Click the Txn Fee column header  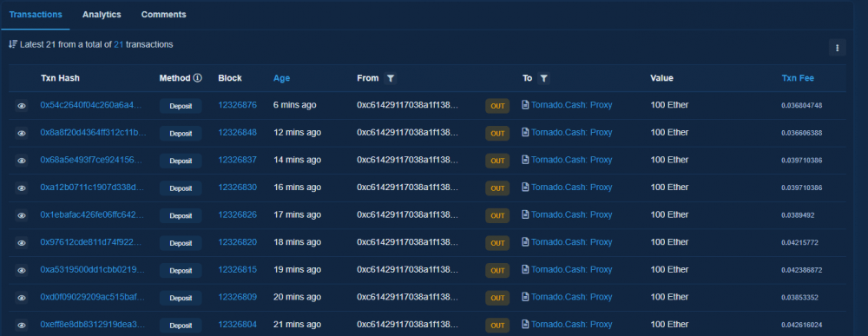pyautogui.click(x=798, y=78)
